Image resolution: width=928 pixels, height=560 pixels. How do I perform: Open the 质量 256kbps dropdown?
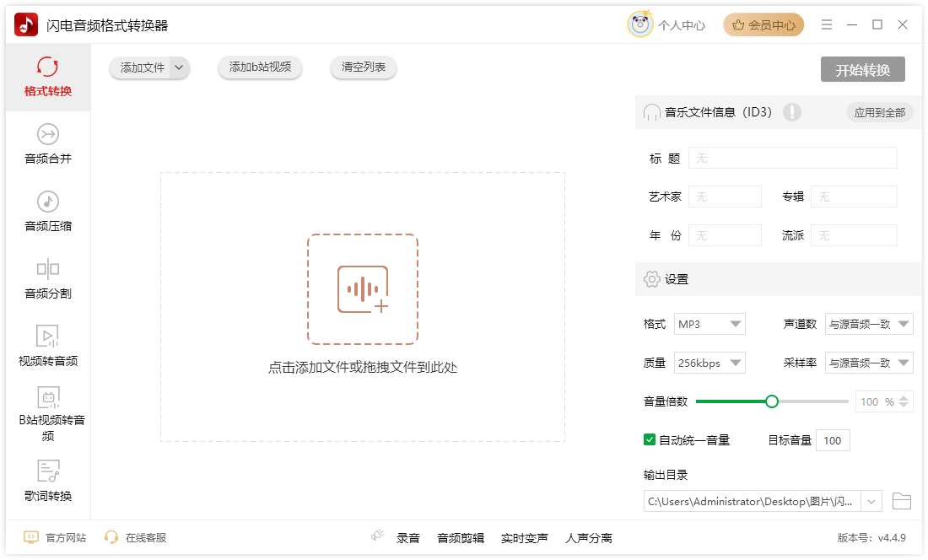pos(709,363)
